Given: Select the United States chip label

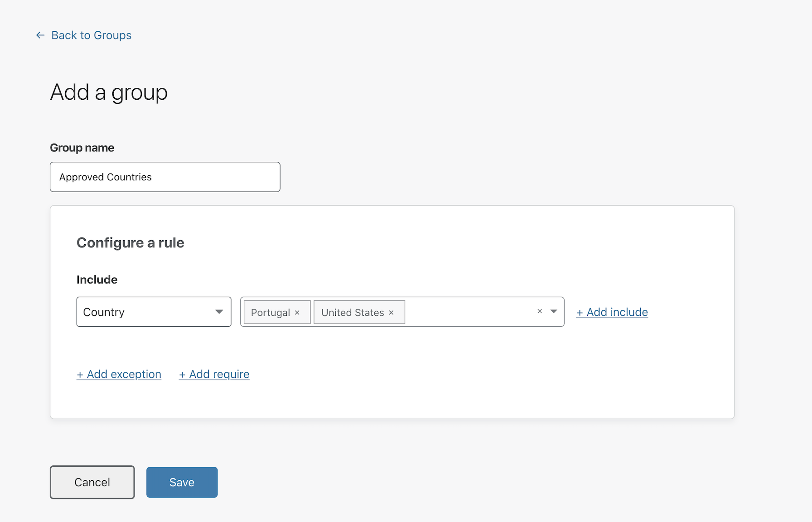Looking at the screenshot, I should click(x=352, y=313).
